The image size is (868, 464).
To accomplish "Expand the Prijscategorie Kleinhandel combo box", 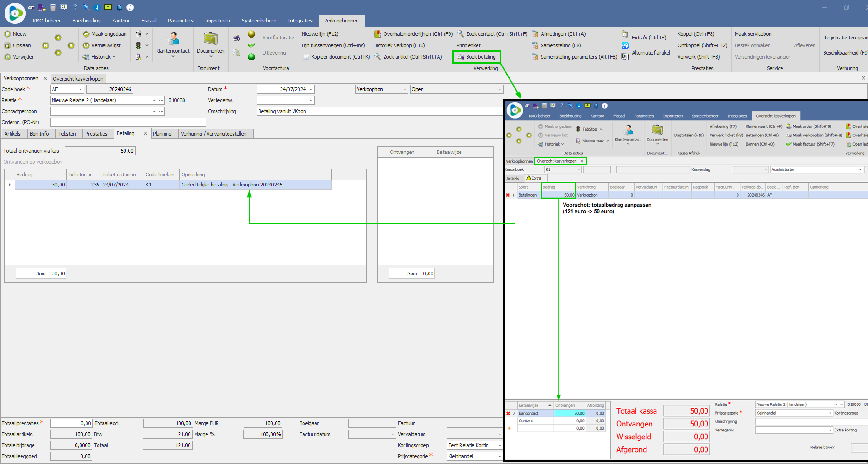I will pyautogui.click(x=499, y=457).
